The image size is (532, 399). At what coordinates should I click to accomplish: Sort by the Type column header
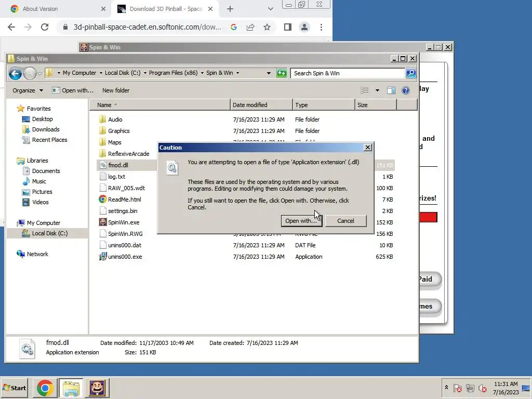click(x=324, y=105)
